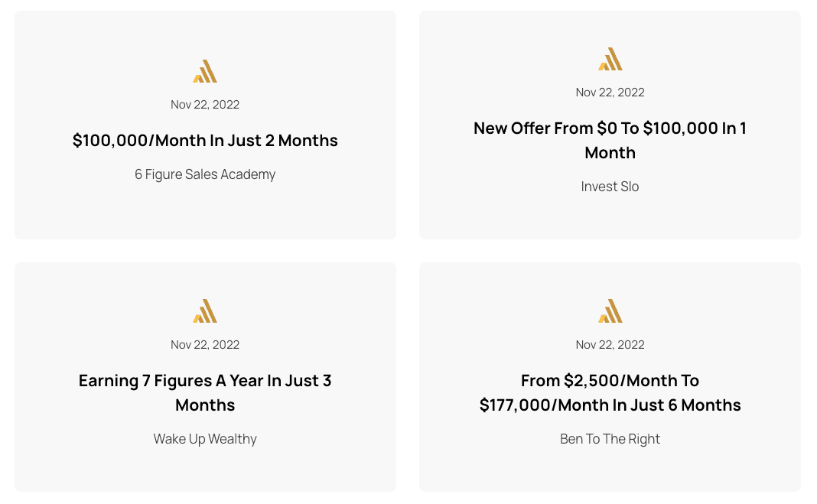Click gold logo in 6 Figure Sales Academy card
817x504 pixels.
pos(205,71)
